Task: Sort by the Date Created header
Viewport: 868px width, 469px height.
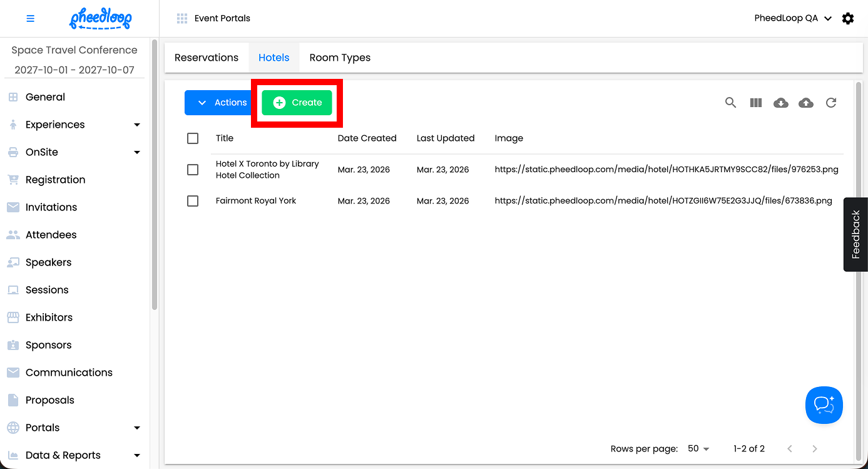Action: [367, 138]
